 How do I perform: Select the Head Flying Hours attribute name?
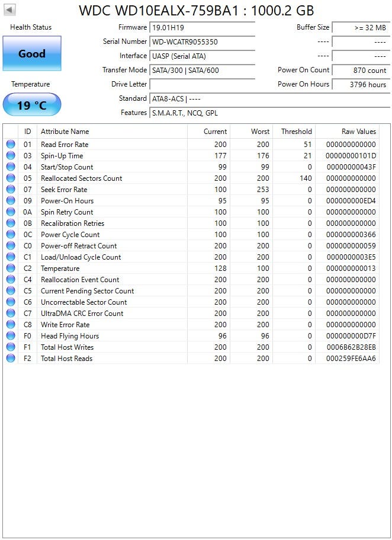[70, 335]
